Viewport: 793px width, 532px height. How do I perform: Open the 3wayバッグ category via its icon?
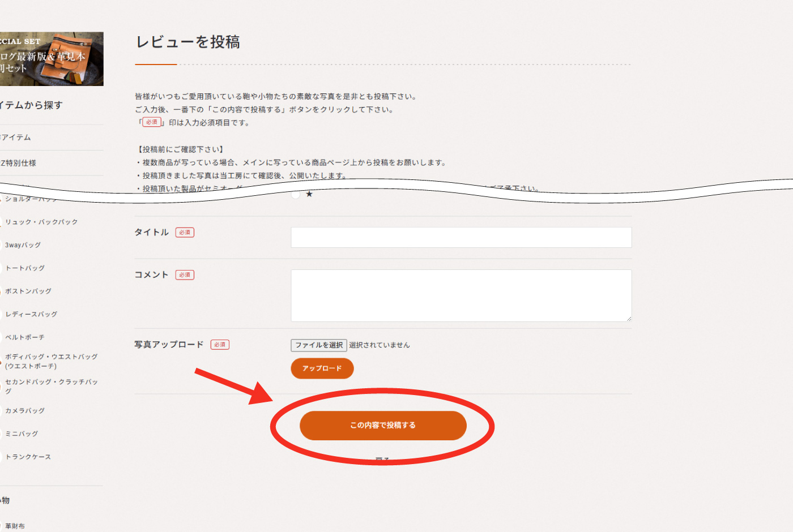click(2, 244)
